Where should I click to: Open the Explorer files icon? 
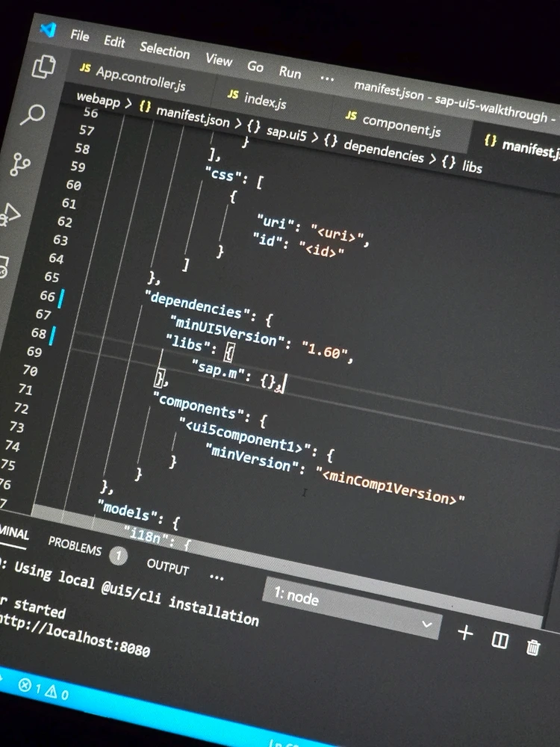tap(44, 68)
